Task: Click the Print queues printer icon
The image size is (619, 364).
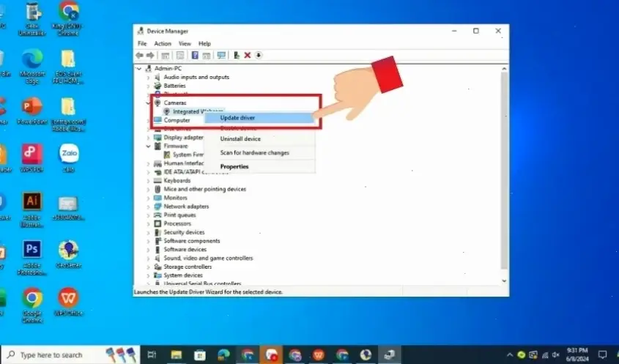Action: coord(157,215)
